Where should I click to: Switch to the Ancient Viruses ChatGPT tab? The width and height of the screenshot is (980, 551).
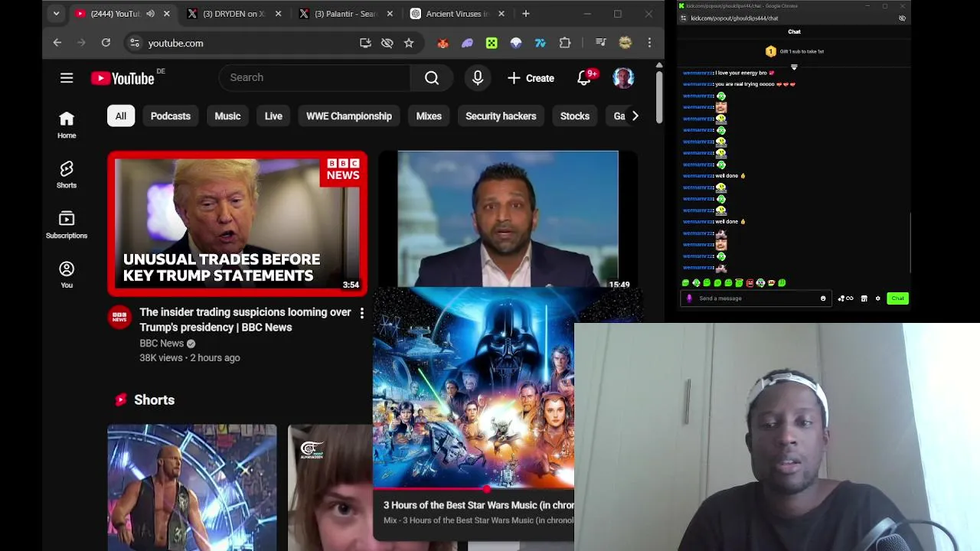pos(457,14)
